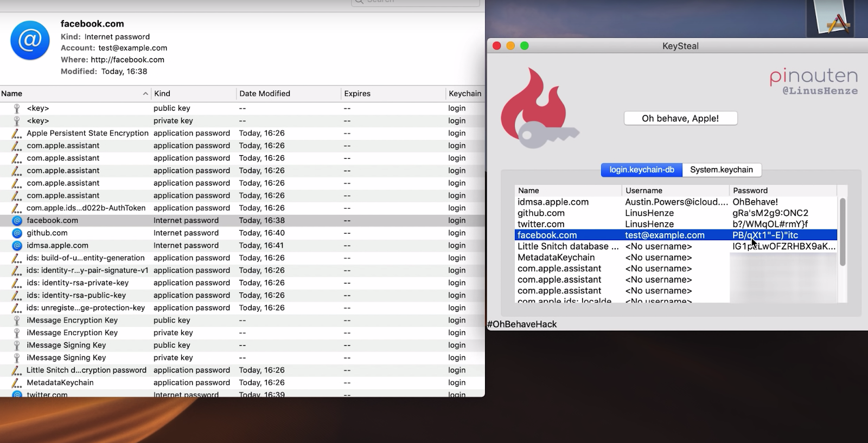Click the pencil icon for ids: unregiste...ge-protection-key
The width and height of the screenshot is (868, 443).
tap(17, 308)
